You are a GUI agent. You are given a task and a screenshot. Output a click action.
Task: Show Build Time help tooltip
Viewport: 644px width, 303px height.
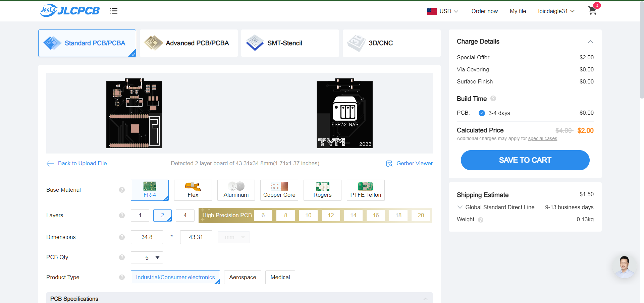(493, 99)
